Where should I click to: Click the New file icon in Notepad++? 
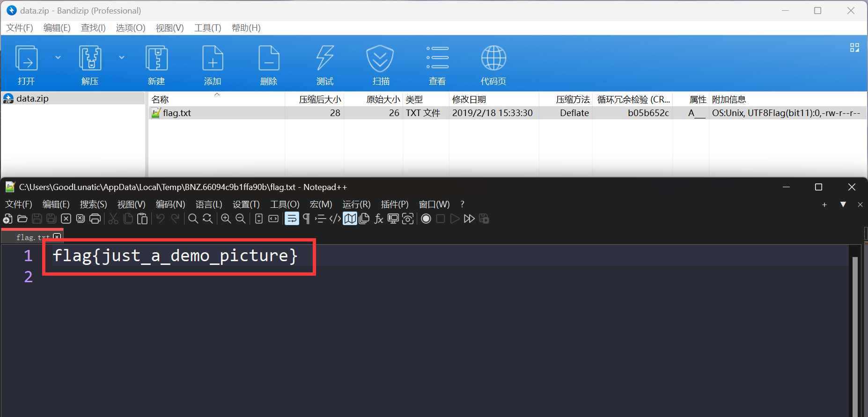click(x=8, y=219)
